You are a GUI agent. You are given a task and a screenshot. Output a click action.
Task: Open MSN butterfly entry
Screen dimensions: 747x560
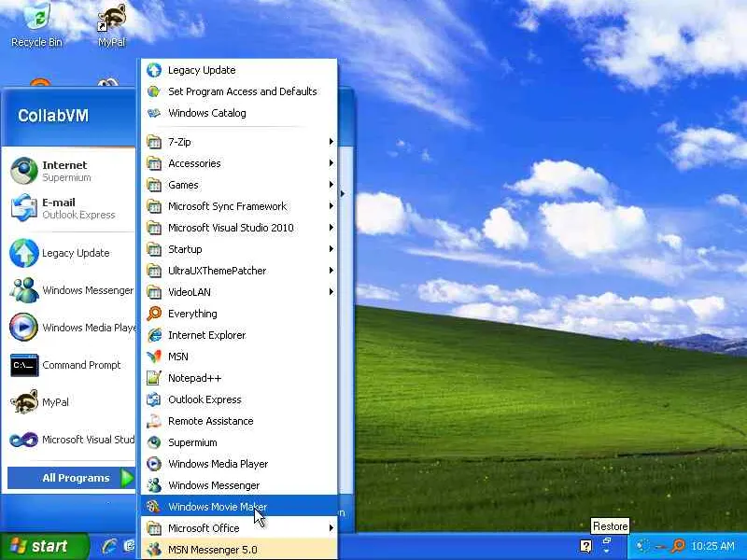click(239, 357)
